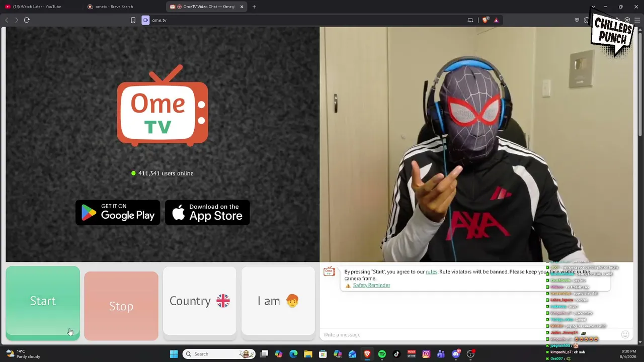Click the taskbar Search box
Image resolution: width=644 pixels, height=362 pixels.
click(219, 354)
